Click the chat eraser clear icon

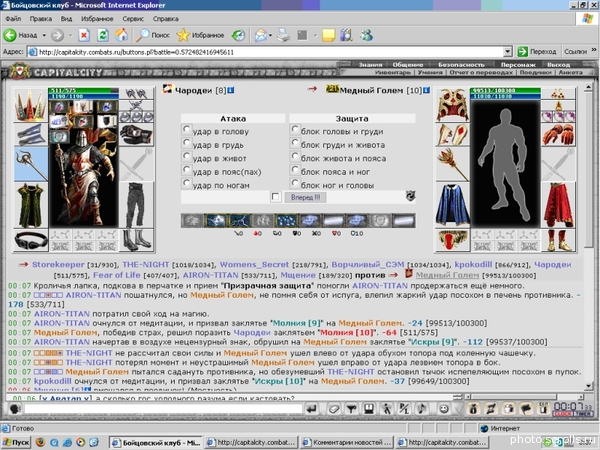click(x=334, y=409)
